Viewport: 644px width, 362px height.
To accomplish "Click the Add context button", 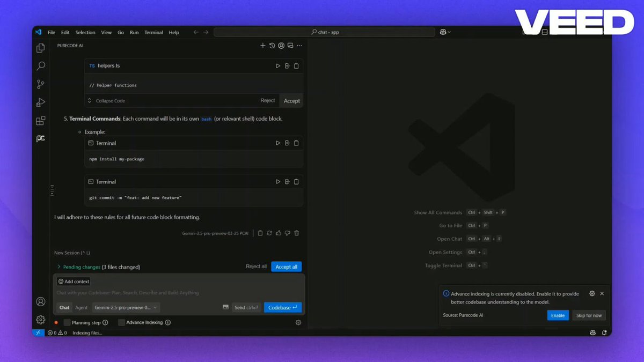I will coord(74,282).
